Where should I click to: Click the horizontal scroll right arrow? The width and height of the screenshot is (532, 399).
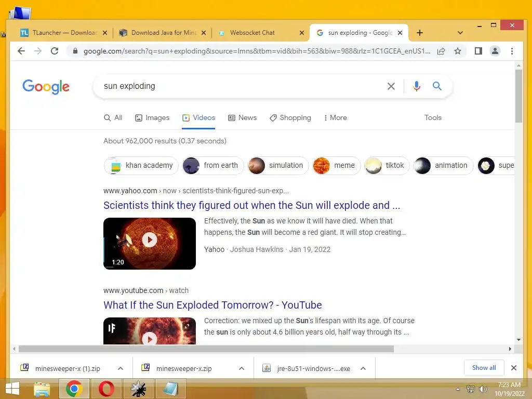coord(510,349)
